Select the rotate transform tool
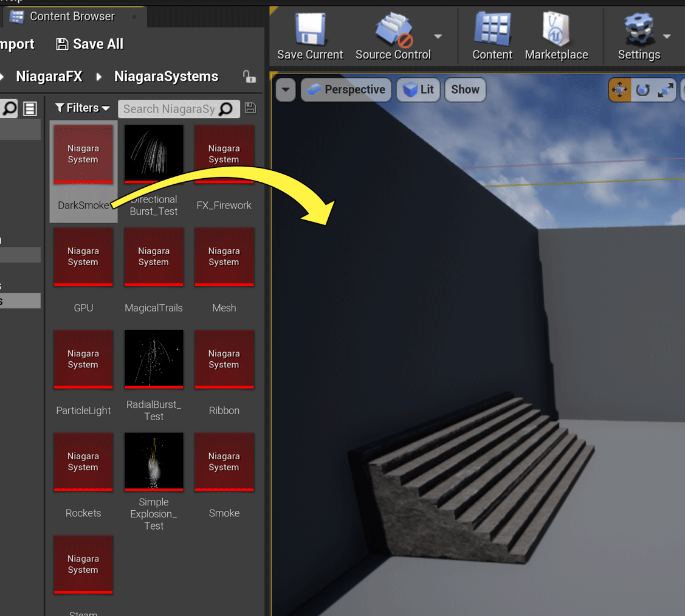685x616 pixels. tap(642, 90)
